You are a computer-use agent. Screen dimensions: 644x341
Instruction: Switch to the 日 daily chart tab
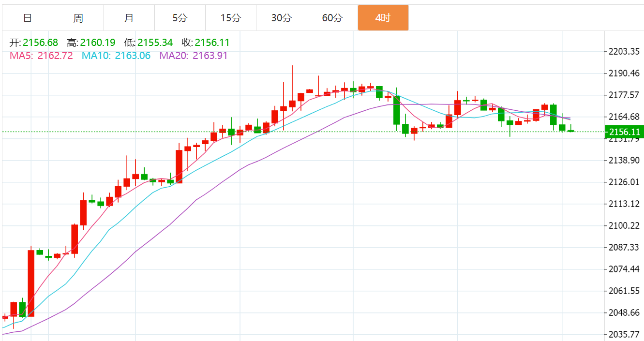[28, 18]
